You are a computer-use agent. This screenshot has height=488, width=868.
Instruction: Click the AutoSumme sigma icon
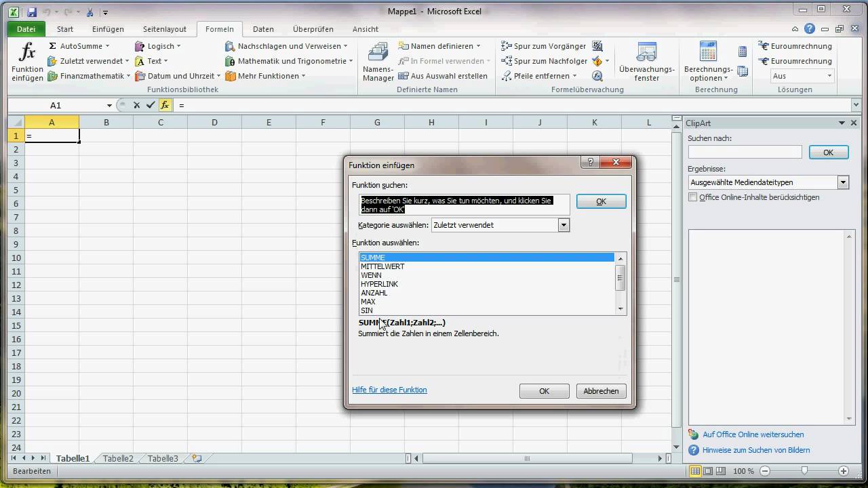click(53, 46)
